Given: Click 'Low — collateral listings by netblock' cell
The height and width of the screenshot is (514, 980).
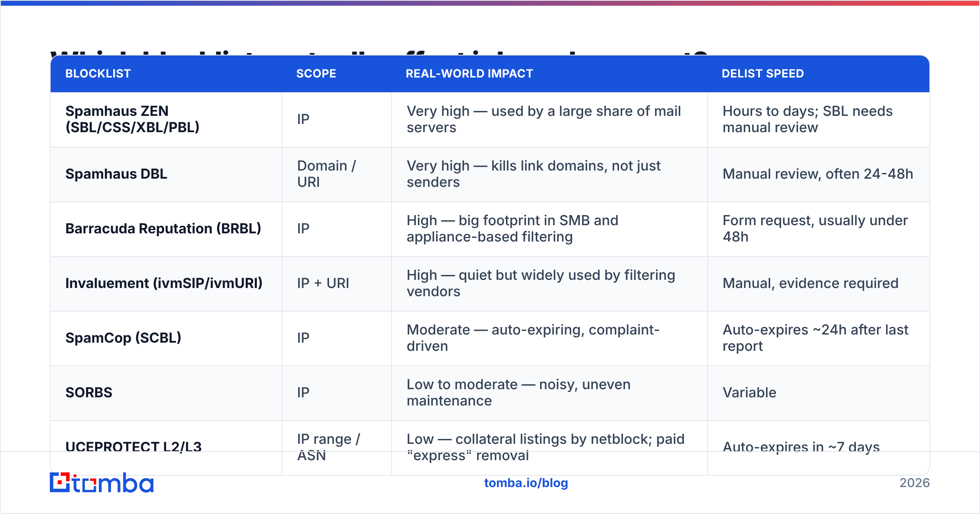Looking at the screenshot, I should 550,448.
